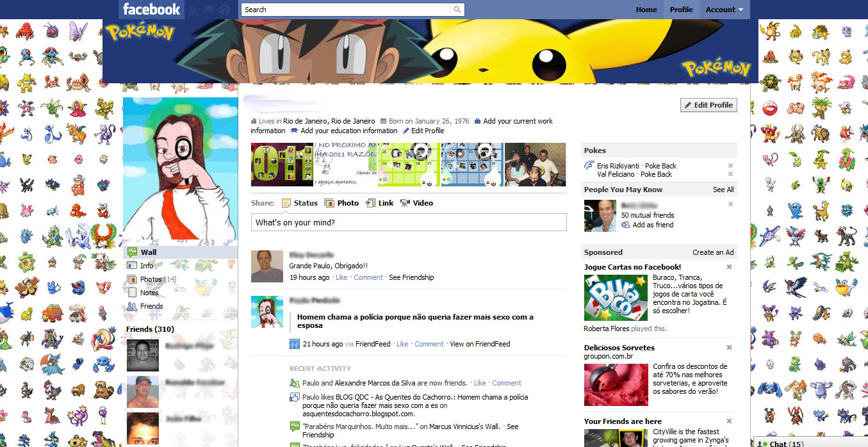This screenshot has height=447, width=868.
Task: Click Add as friend link
Action: (653, 225)
